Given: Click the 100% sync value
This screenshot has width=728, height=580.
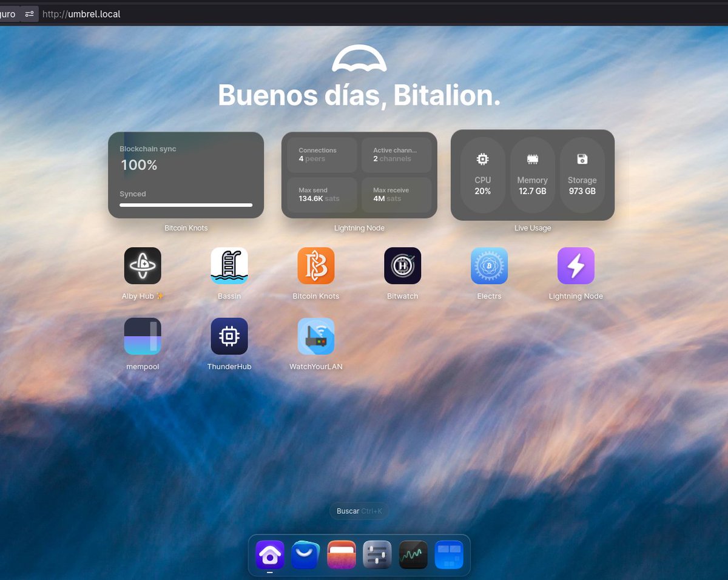Looking at the screenshot, I should 139,165.
